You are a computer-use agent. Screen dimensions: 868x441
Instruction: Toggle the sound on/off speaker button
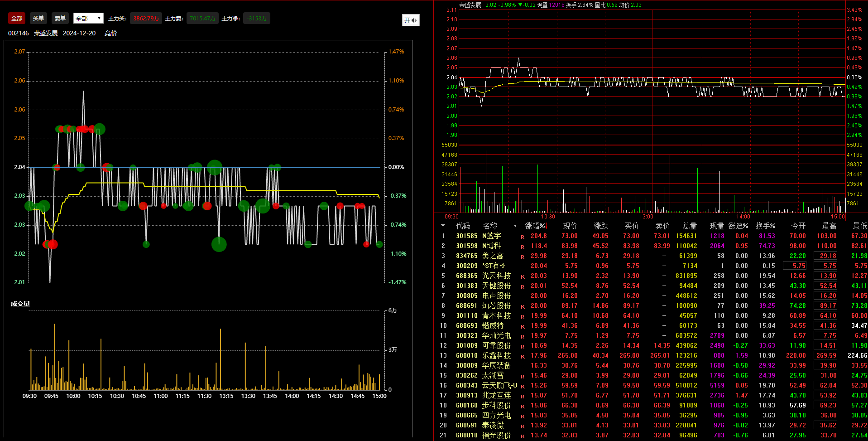[x=411, y=20]
